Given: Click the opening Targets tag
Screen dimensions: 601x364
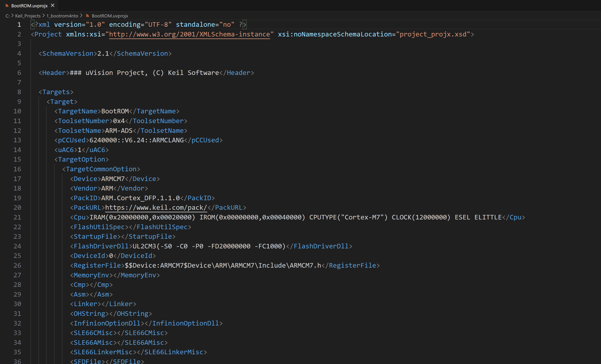Looking at the screenshot, I should (56, 92).
